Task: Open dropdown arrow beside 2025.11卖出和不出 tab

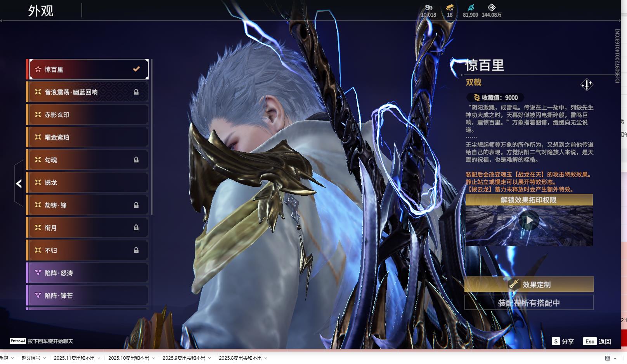Action: [99, 358]
